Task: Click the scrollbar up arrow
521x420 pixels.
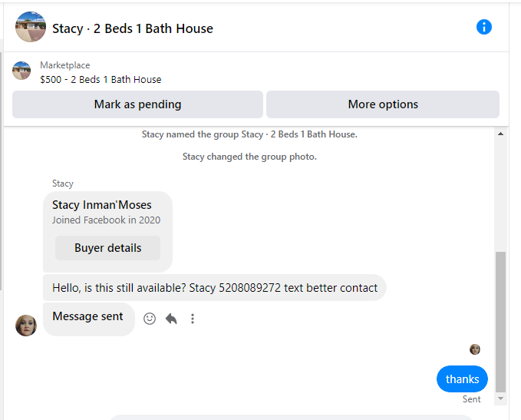Action: pos(500,134)
